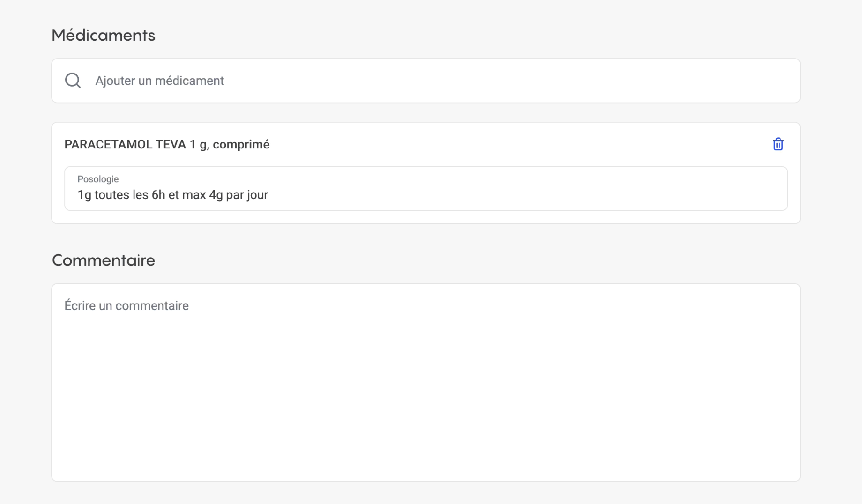This screenshot has width=862, height=504.
Task: Click the word "comprimé" in the medication name
Action: 241,144
